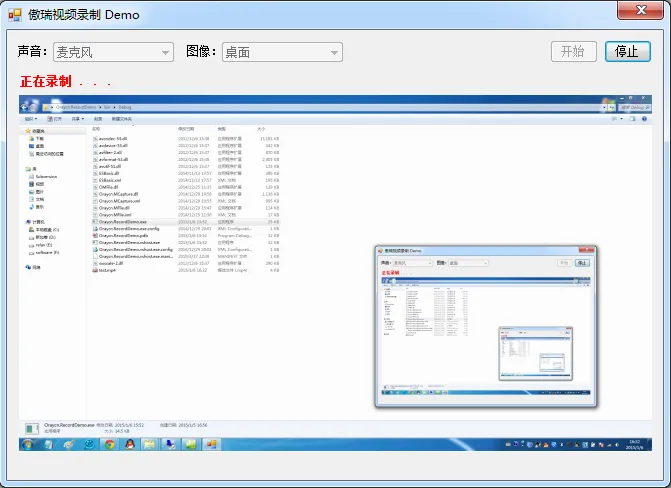Screen dimensions: 671x488
Task: Click the folder icon in the previewed taskbar
Action: [149, 444]
